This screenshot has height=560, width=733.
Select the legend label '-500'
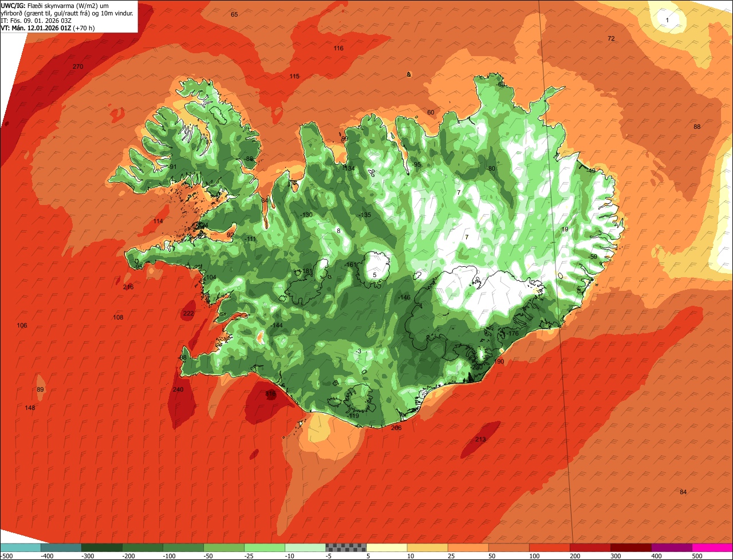(7, 556)
